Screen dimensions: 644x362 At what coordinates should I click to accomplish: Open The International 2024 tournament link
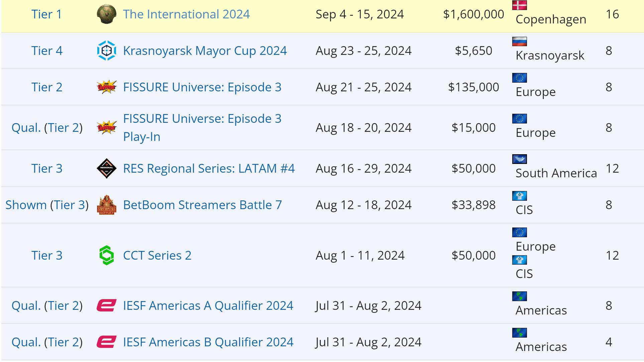click(186, 14)
